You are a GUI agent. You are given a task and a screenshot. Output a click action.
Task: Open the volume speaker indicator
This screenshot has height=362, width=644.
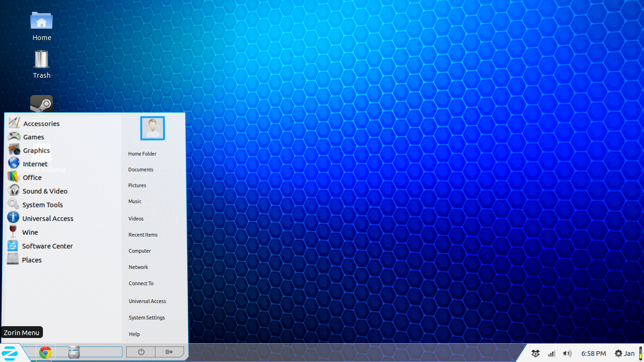tap(567, 354)
